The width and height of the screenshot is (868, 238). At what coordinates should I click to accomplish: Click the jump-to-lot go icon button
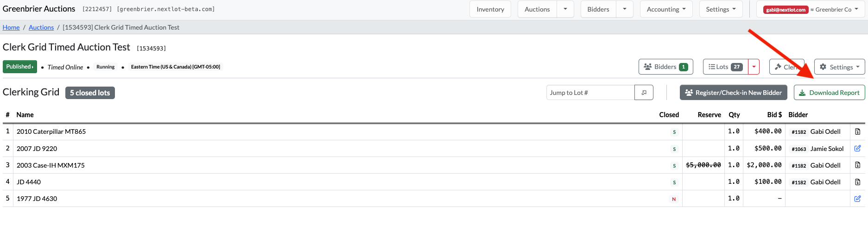pos(644,93)
